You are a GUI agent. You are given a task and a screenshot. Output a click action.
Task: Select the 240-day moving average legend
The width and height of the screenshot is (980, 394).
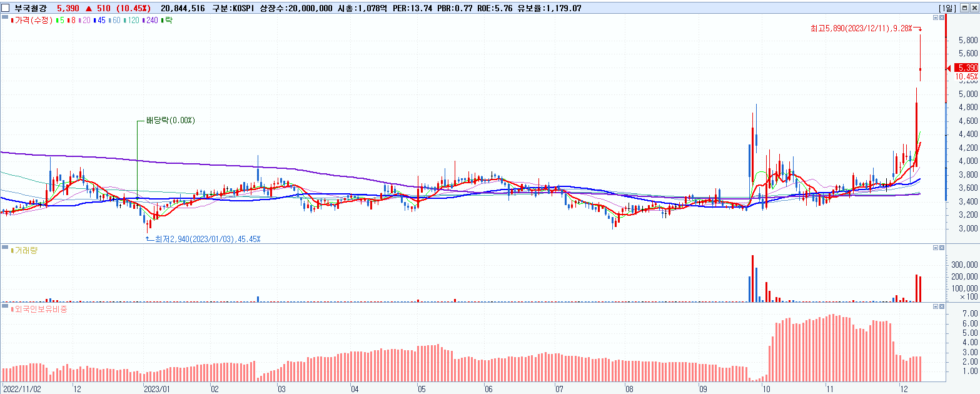click(151, 20)
